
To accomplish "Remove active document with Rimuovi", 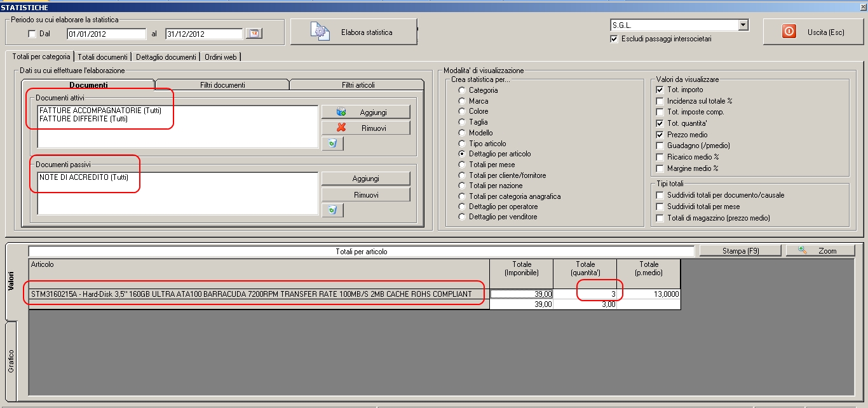I will click(366, 128).
